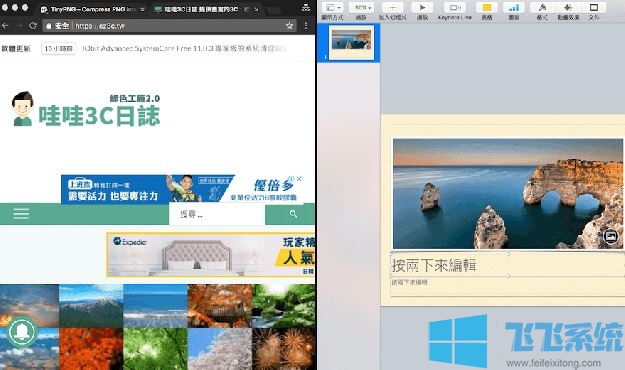This screenshot has width=625, height=370.
Task: Click the image replace badge on the slide photo
Action: pos(610,236)
